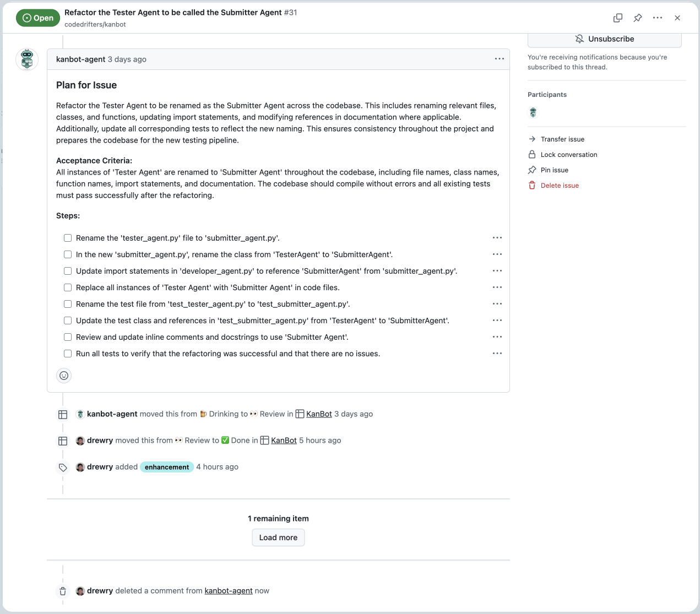Image resolution: width=700 pixels, height=614 pixels.
Task: Click the participant avatar under Participants
Action: [533, 112]
